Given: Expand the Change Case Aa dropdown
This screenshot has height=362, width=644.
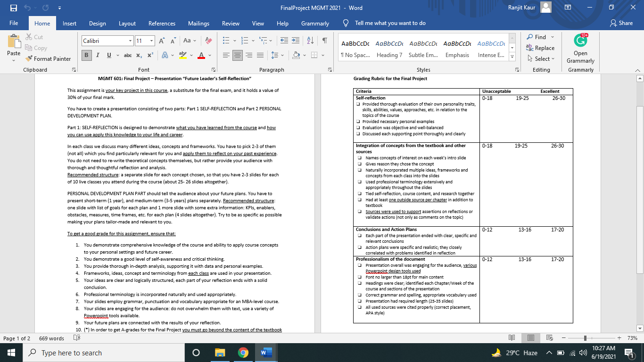Looking at the screenshot, I should pyautogui.click(x=190, y=41).
